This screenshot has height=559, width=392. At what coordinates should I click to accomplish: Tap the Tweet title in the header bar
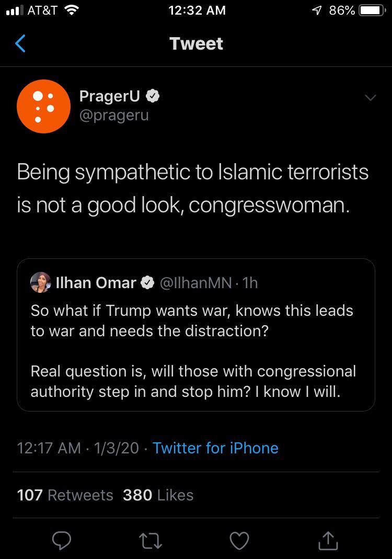(196, 44)
